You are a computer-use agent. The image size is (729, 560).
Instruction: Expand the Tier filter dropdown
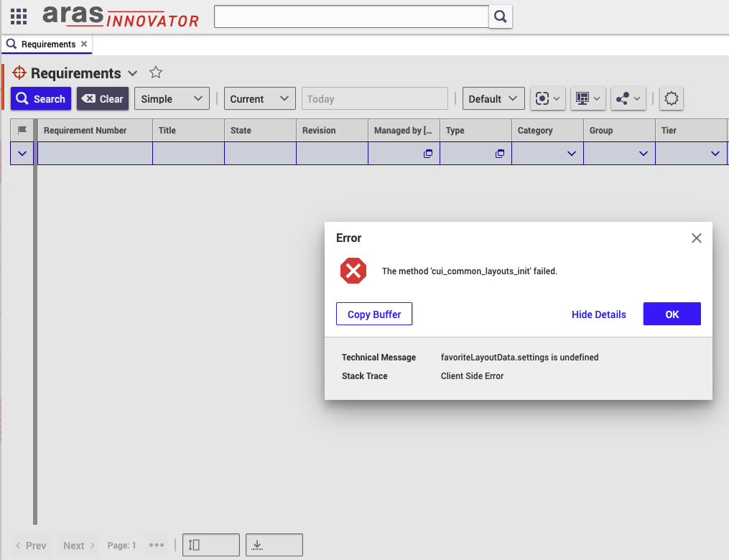[715, 154]
